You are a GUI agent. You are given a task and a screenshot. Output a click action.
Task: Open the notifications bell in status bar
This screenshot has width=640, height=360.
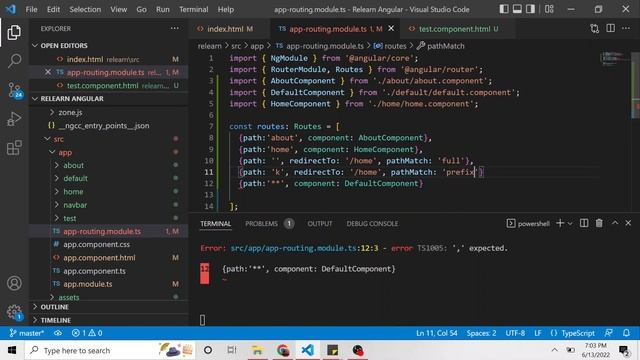(627, 333)
